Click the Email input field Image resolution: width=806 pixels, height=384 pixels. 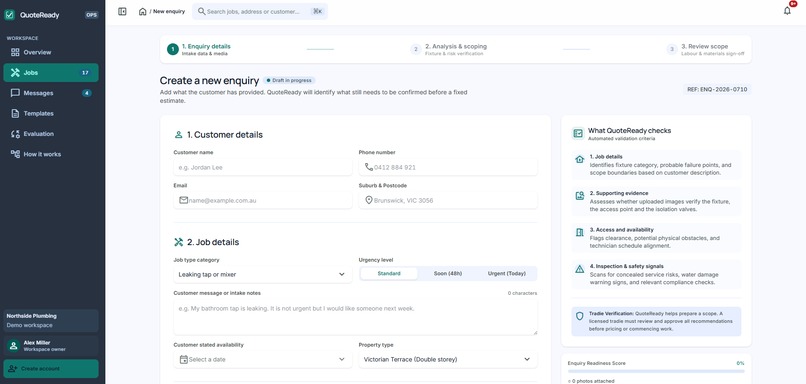click(263, 200)
